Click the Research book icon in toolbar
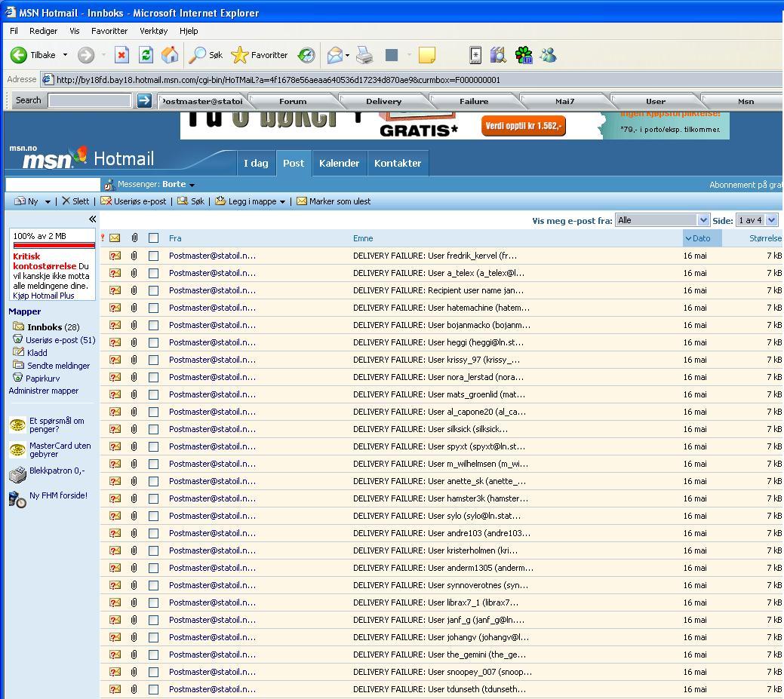Image resolution: width=784 pixels, height=699 pixels. [498, 55]
